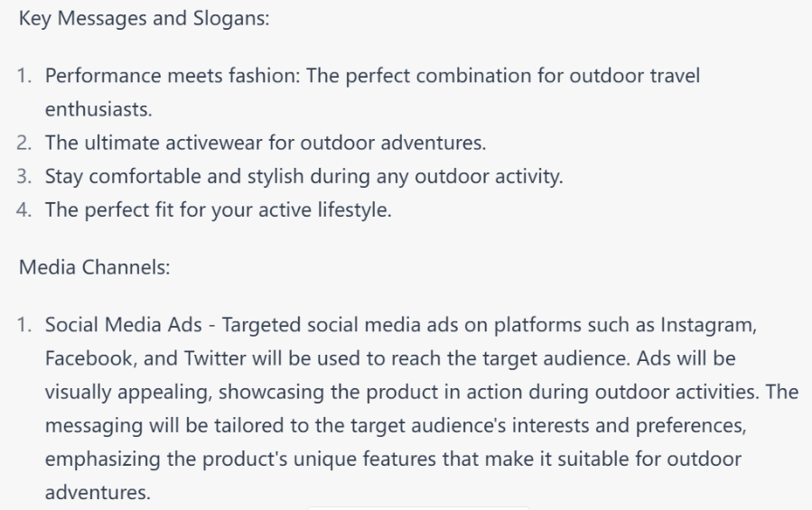Click the 'Key Messages and Slogans:' heading
Screen dimensions: 812x510
(x=144, y=19)
